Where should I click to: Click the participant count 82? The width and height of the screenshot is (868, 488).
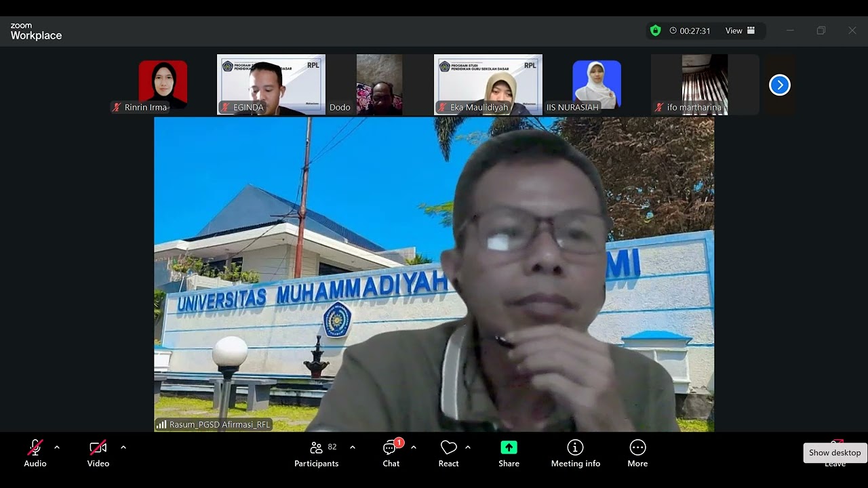[332, 447]
